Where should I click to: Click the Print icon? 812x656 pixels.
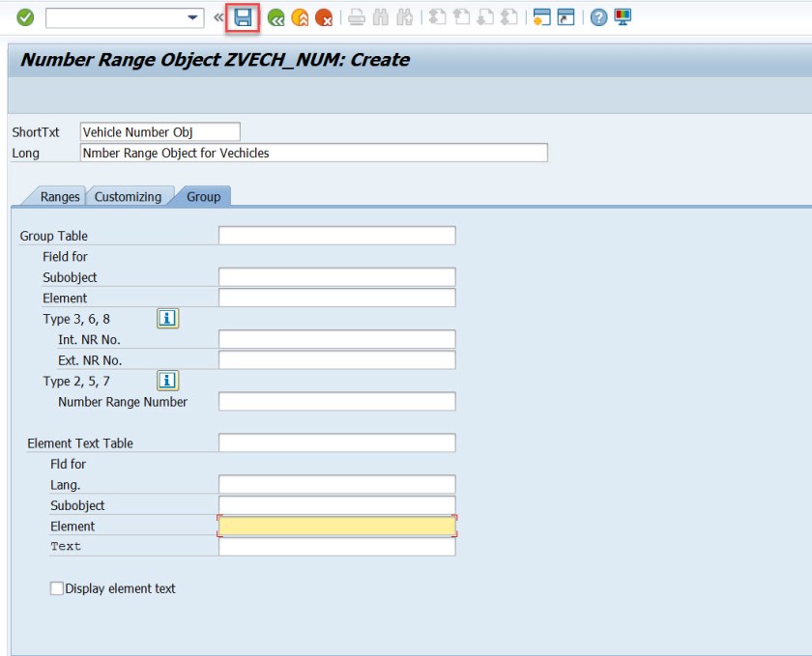point(357,17)
